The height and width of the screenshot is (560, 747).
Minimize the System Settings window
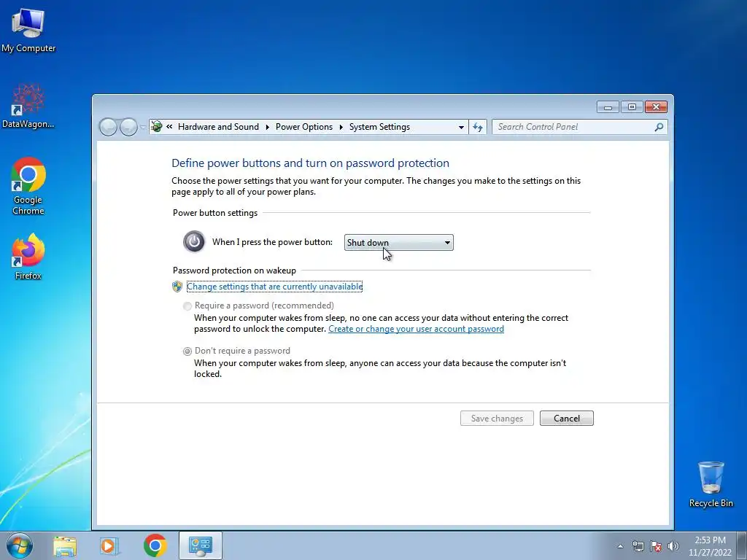[x=608, y=106]
